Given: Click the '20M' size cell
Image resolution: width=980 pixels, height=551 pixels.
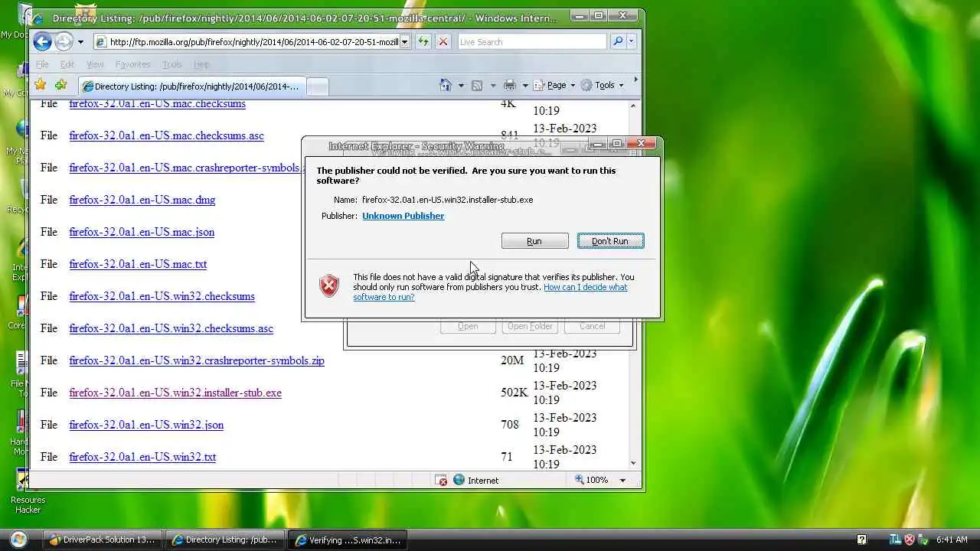Looking at the screenshot, I should 512,360.
